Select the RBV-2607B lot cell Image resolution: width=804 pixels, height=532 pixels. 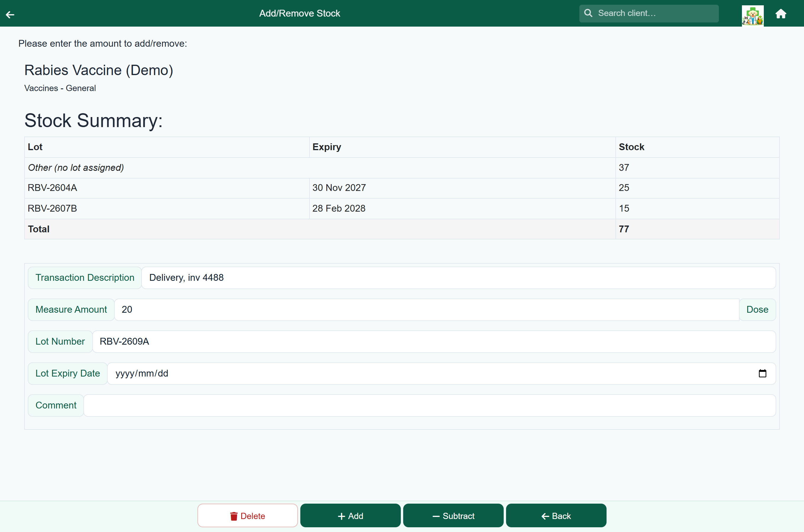click(167, 208)
